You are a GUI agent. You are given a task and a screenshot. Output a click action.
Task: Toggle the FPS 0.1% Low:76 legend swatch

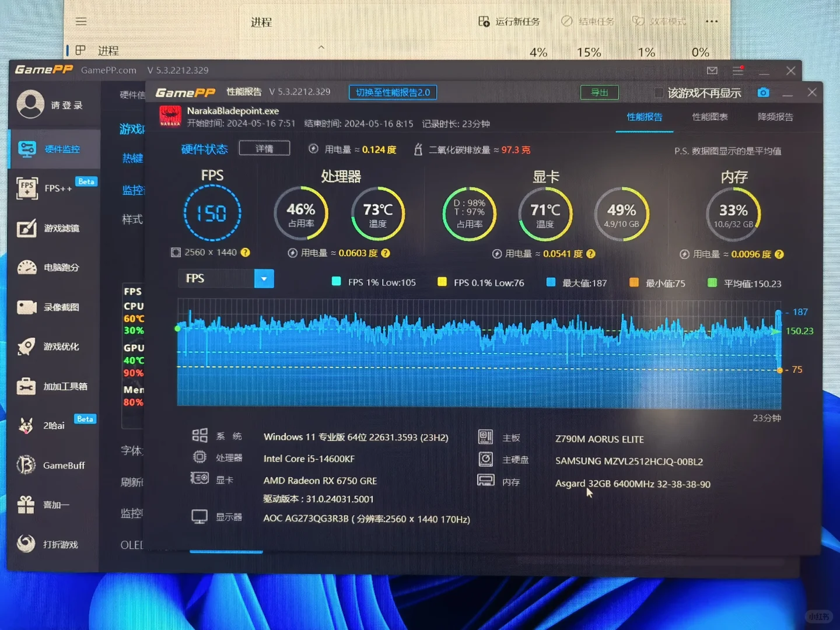tap(442, 282)
